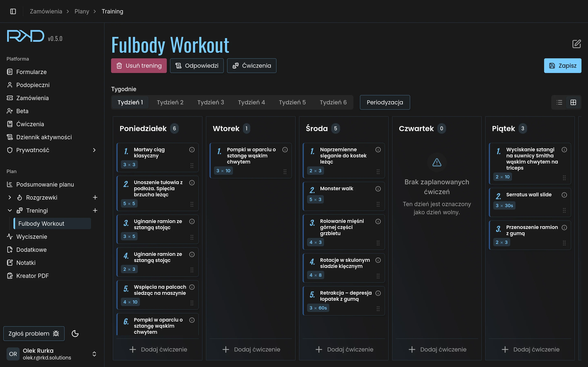Collapse the Treningi tree section

point(10,210)
